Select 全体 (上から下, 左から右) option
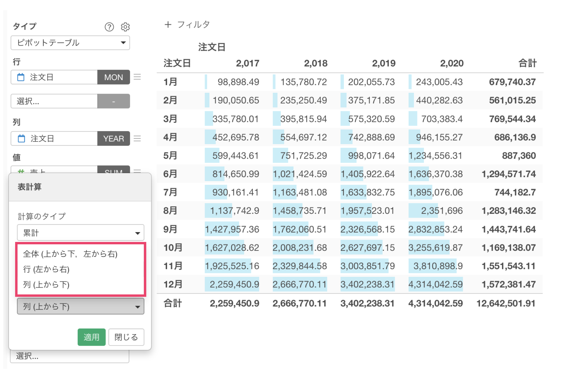The height and width of the screenshot is (373, 588). coord(70,254)
